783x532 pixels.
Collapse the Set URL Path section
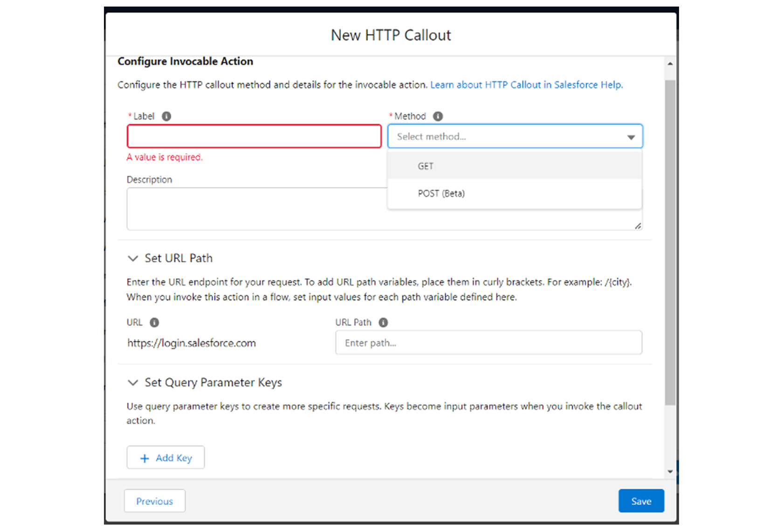[133, 258]
